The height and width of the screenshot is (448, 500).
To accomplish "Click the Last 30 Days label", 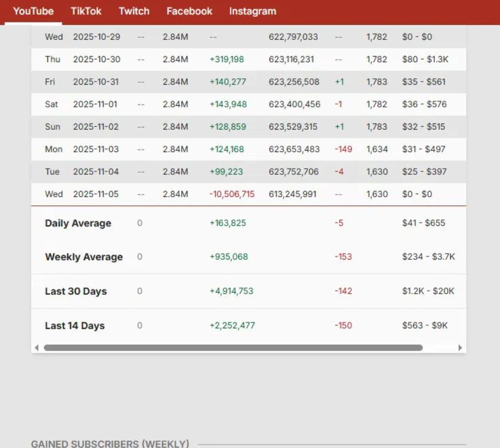I will 76,291.
